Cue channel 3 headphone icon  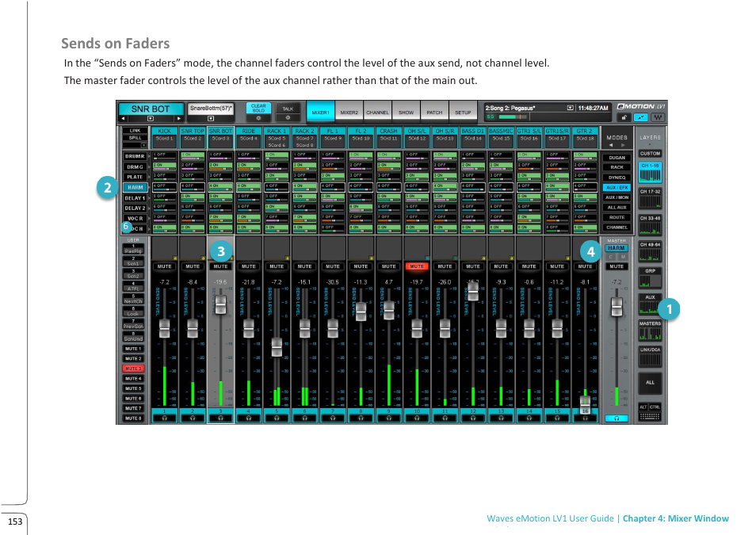[x=220, y=418]
